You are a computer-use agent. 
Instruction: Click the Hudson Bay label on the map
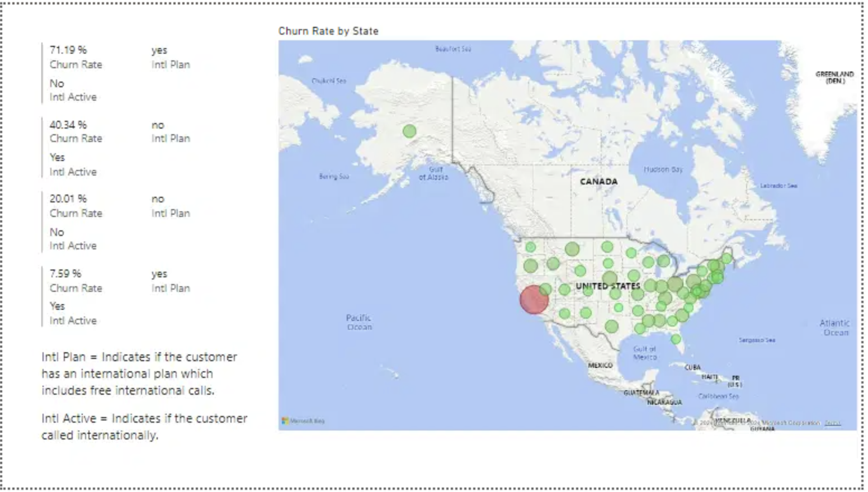click(663, 169)
